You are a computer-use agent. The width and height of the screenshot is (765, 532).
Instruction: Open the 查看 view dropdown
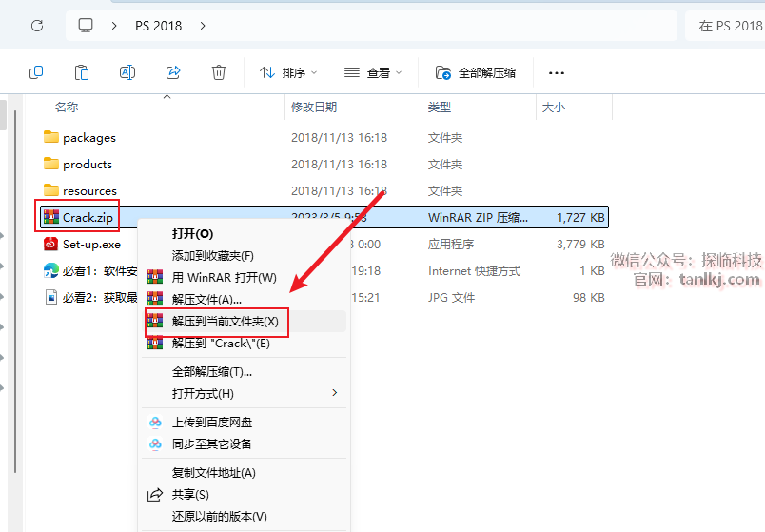(x=372, y=72)
